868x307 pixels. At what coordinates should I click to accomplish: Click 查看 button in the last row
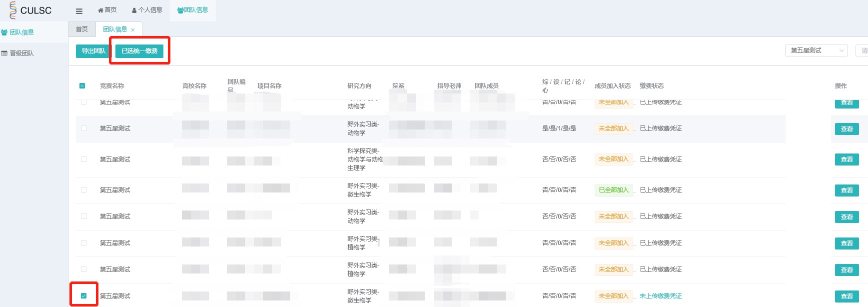[x=847, y=296]
